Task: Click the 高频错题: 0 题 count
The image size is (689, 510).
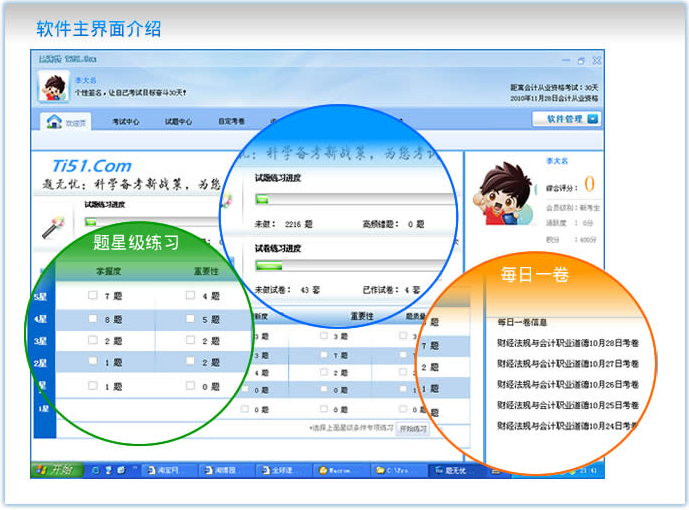Action: tap(393, 224)
